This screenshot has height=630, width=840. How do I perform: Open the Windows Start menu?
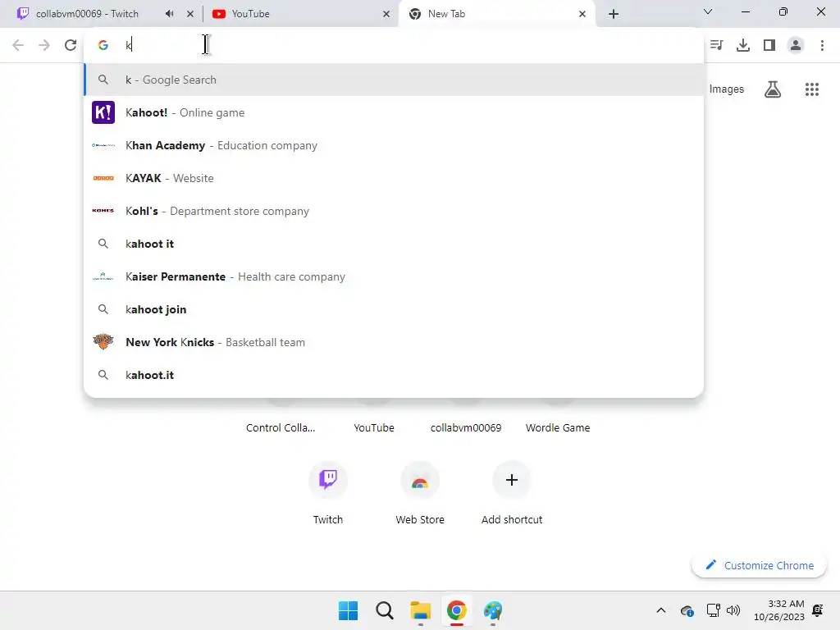348,610
